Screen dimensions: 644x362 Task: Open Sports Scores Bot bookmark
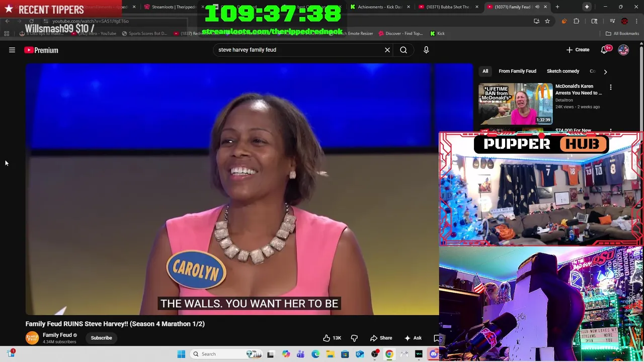144,34
